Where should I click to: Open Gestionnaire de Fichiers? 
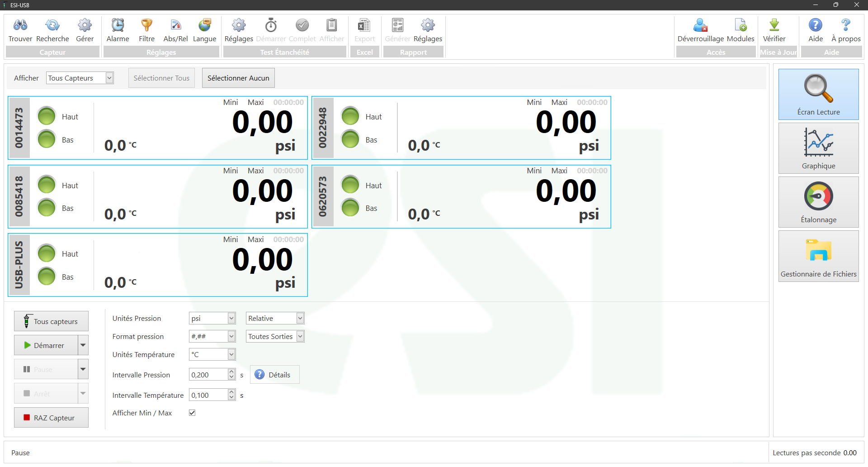[x=818, y=256]
